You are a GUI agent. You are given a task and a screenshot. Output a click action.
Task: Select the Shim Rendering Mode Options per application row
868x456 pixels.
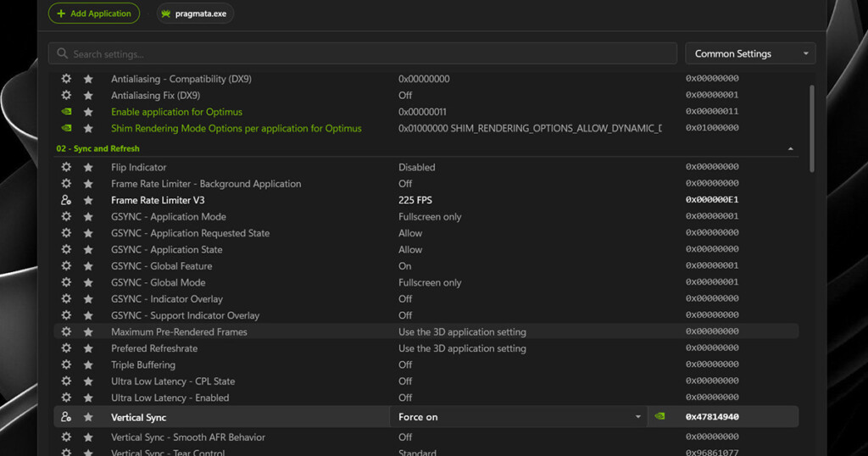click(x=426, y=128)
